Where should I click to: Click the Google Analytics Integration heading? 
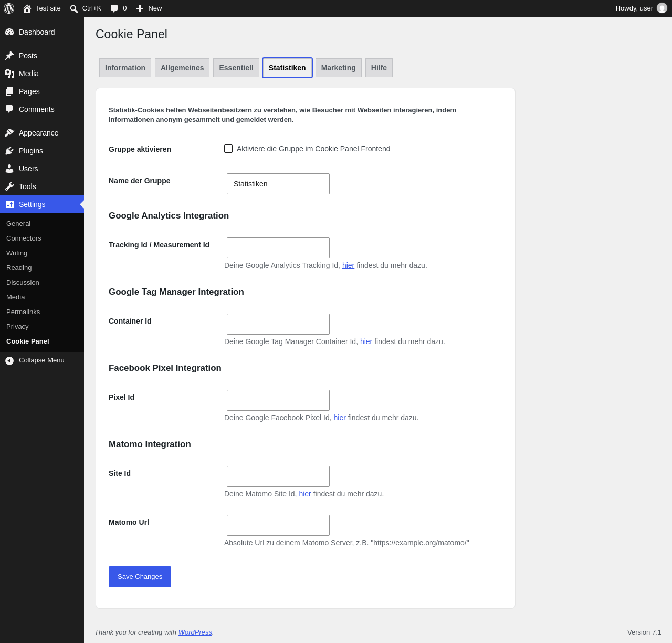(169, 216)
